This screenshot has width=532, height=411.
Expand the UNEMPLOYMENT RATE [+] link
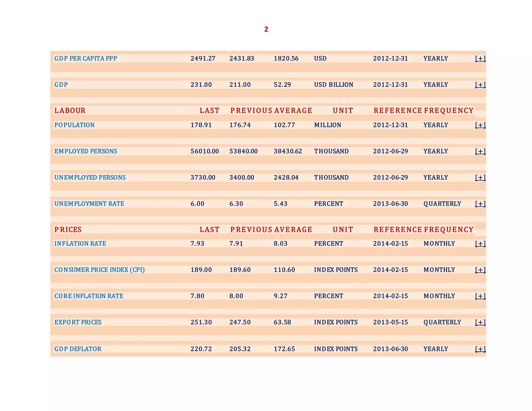coord(480,204)
